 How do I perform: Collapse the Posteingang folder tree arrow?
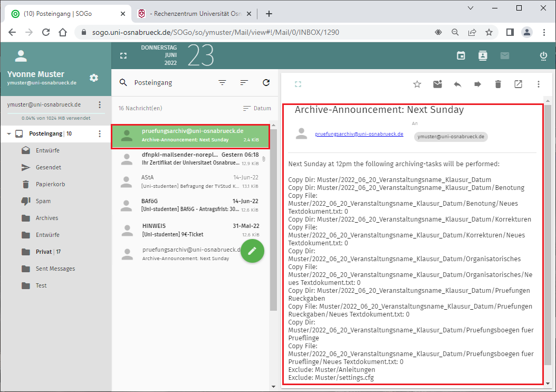[x=9, y=134]
